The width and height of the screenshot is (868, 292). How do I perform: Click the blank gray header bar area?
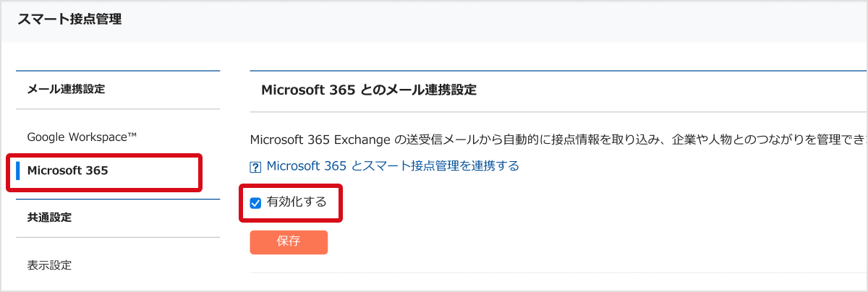point(506,20)
